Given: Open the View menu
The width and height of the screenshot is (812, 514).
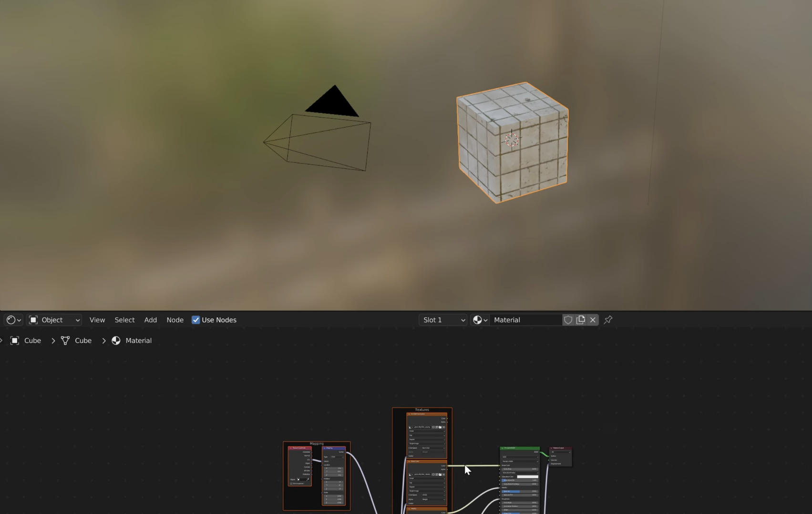Looking at the screenshot, I should click(x=97, y=320).
